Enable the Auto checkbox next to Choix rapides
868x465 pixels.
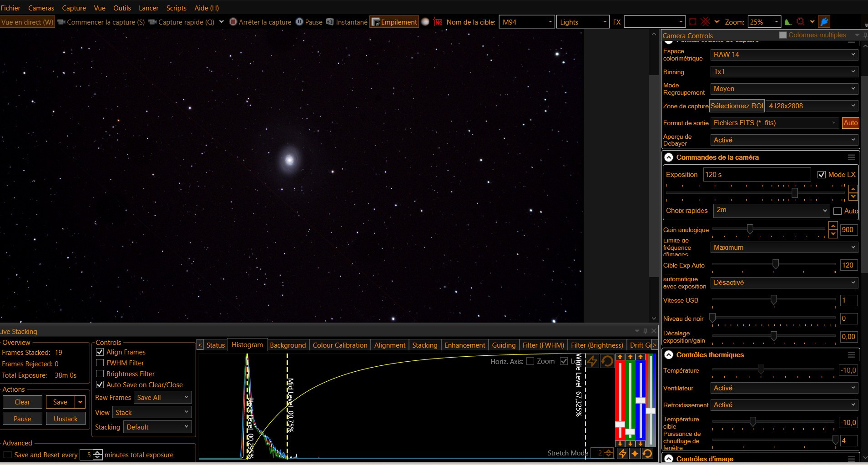coord(838,211)
